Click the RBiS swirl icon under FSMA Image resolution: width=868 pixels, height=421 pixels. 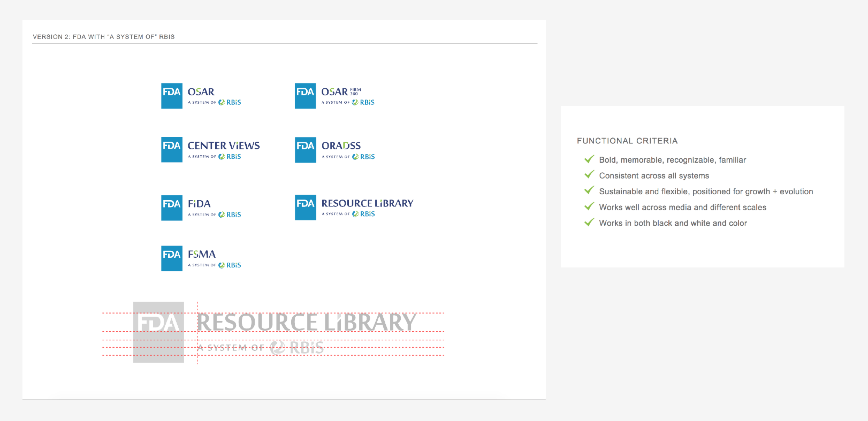tap(221, 265)
